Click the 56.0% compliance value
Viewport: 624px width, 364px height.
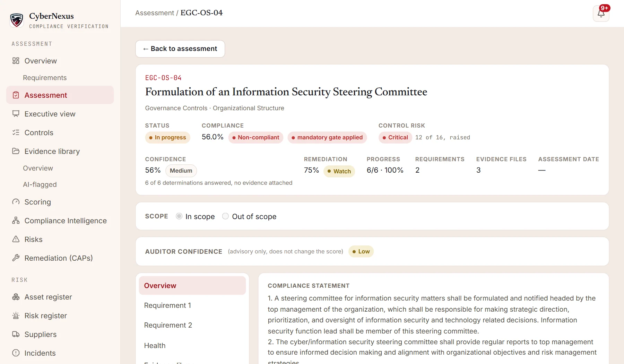pos(213,137)
